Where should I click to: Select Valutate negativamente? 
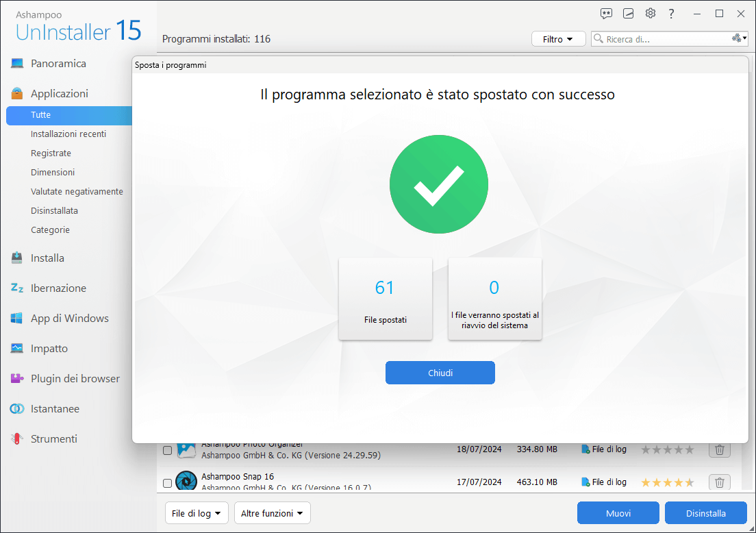tap(77, 192)
